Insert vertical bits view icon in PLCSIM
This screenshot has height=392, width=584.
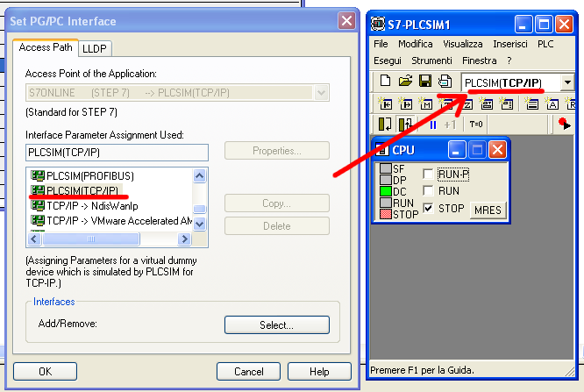(x=507, y=104)
